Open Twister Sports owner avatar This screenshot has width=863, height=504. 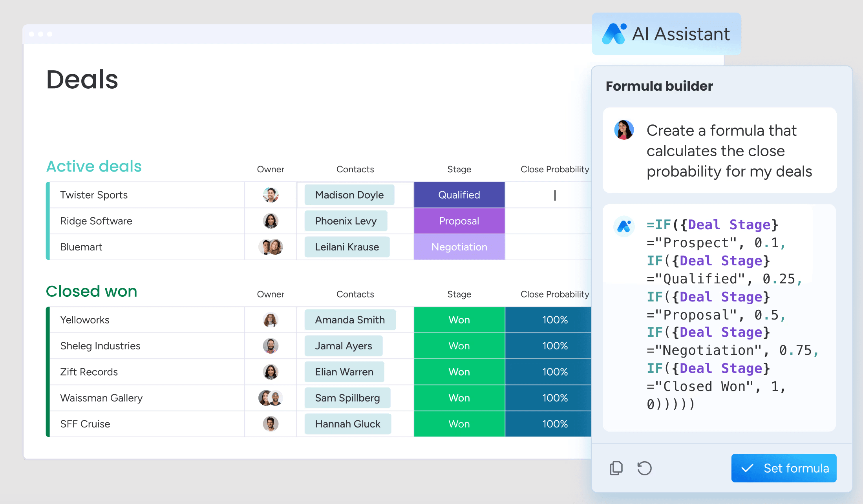click(271, 195)
